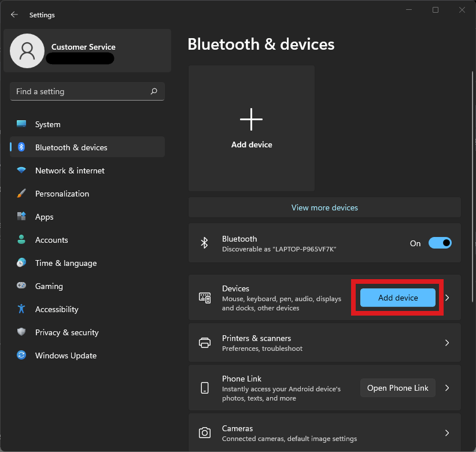Click the Cameras camera icon
Screen dimensions: 476x452
(205, 432)
